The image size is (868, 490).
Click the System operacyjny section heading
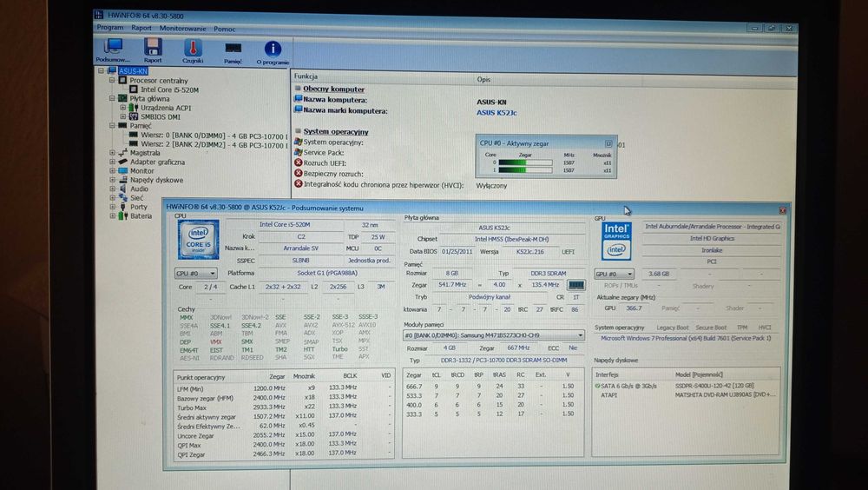click(x=335, y=131)
